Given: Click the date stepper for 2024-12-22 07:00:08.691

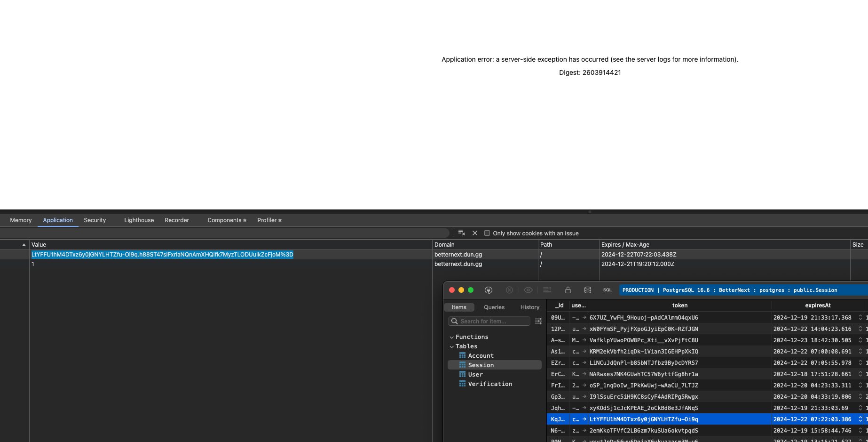Looking at the screenshot, I should pos(860,351).
